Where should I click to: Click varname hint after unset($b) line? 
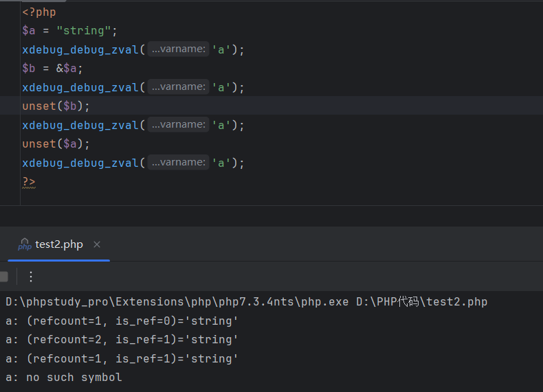[x=178, y=125]
